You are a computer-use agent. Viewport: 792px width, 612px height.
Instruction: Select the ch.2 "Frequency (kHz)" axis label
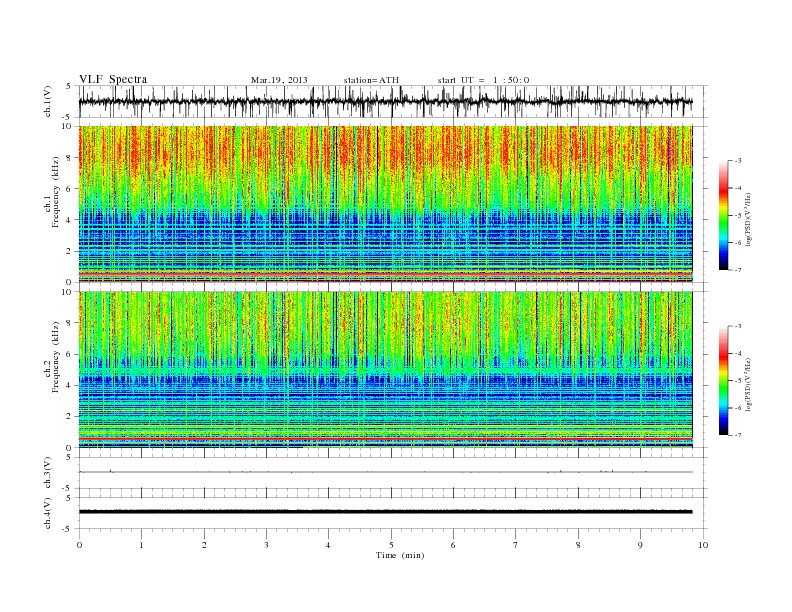point(56,357)
